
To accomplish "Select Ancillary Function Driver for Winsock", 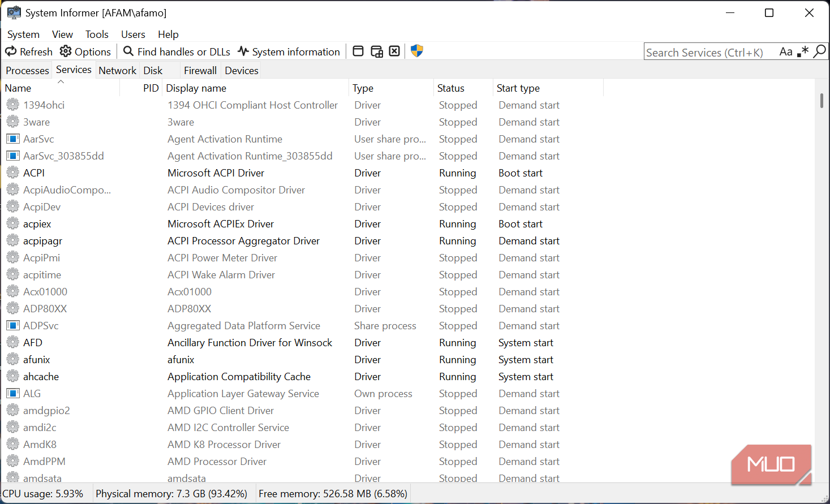I will point(250,343).
